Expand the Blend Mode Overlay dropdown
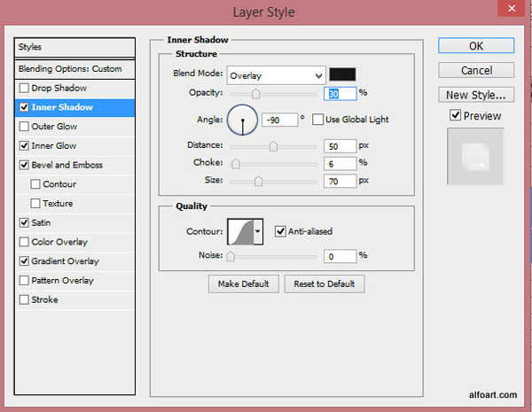Image resolution: width=532 pixels, height=412 pixels. click(x=276, y=75)
